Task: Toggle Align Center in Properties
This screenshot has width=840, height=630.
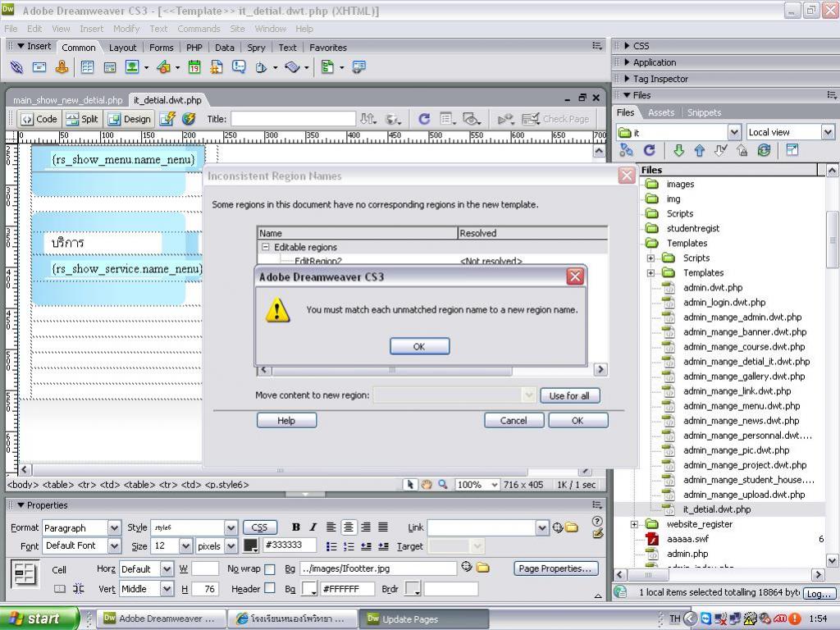Action: tap(348, 527)
